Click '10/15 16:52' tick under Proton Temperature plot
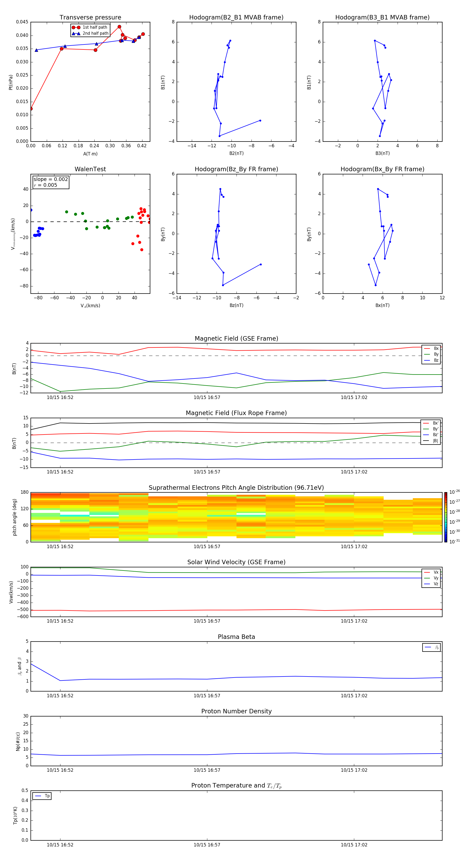Screen dimensions: 473x868 click(x=60, y=845)
